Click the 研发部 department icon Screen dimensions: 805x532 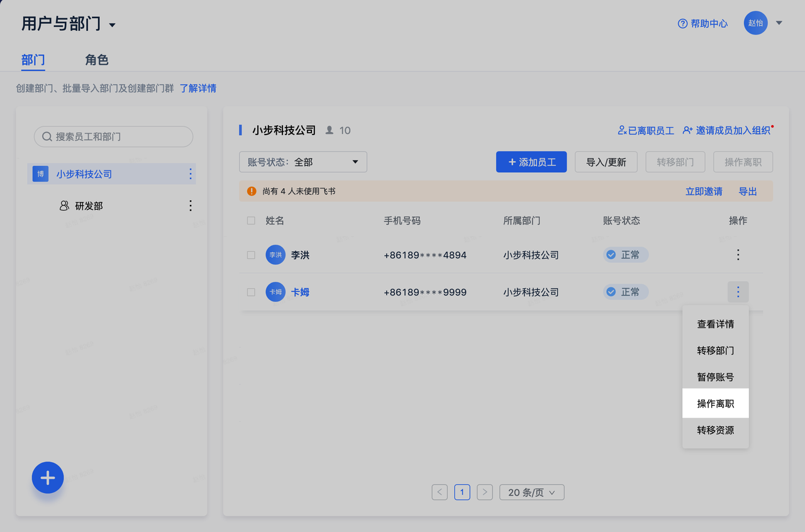click(x=64, y=206)
